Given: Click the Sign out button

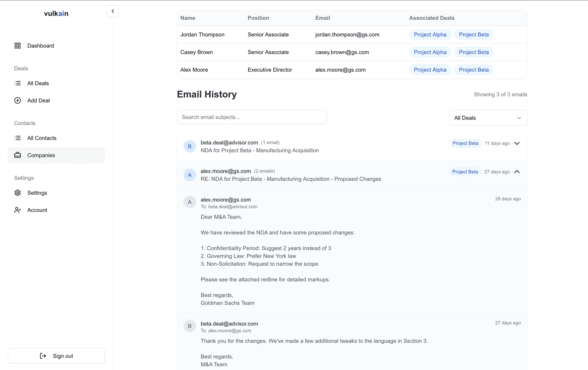Looking at the screenshot, I should click(x=56, y=356).
